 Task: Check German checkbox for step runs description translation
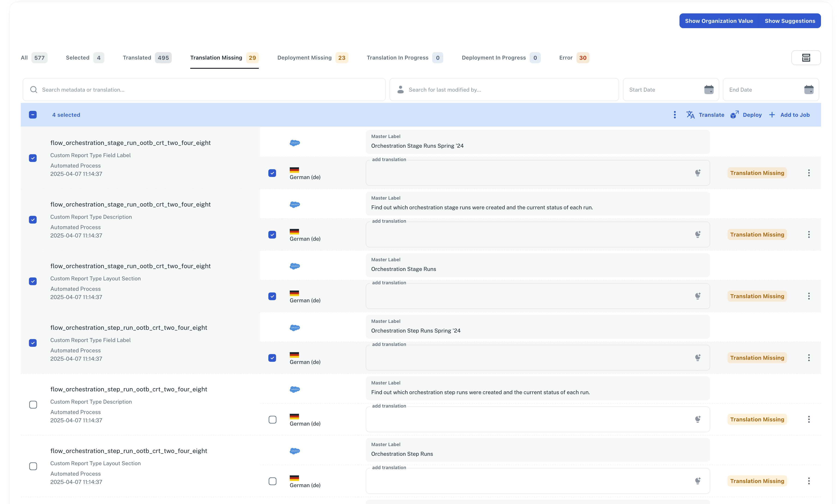(272, 420)
